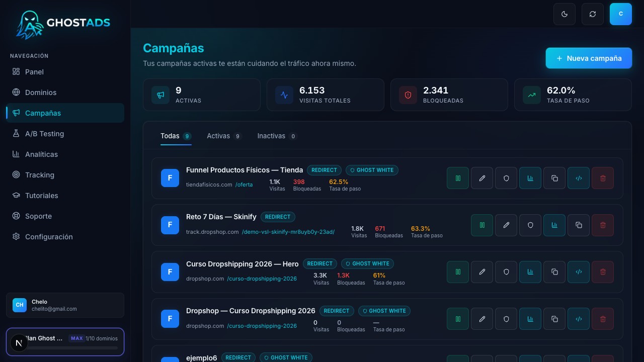The height and width of the screenshot is (362, 644).
Task: Show embed code for Funnel Productos Físicos
Action: (579, 178)
